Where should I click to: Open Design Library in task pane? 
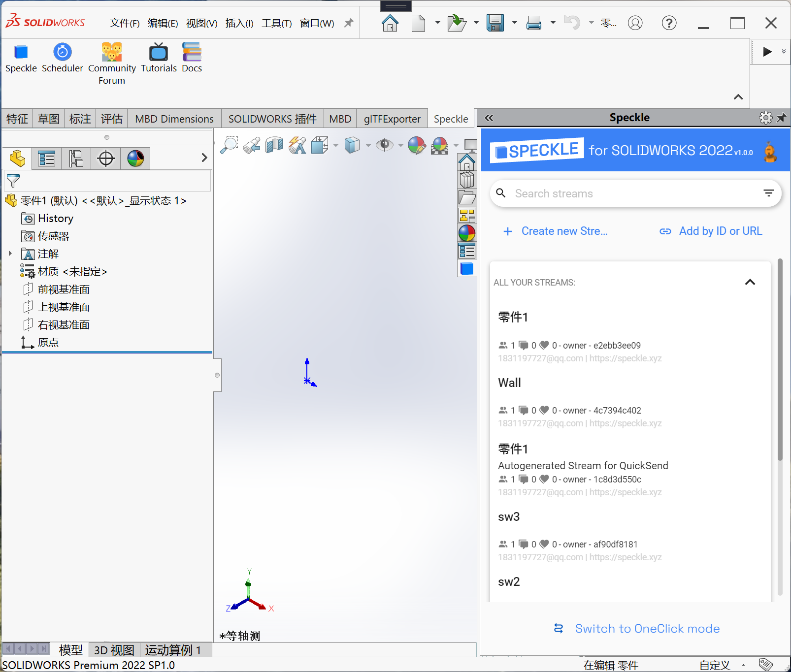click(467, 180)
